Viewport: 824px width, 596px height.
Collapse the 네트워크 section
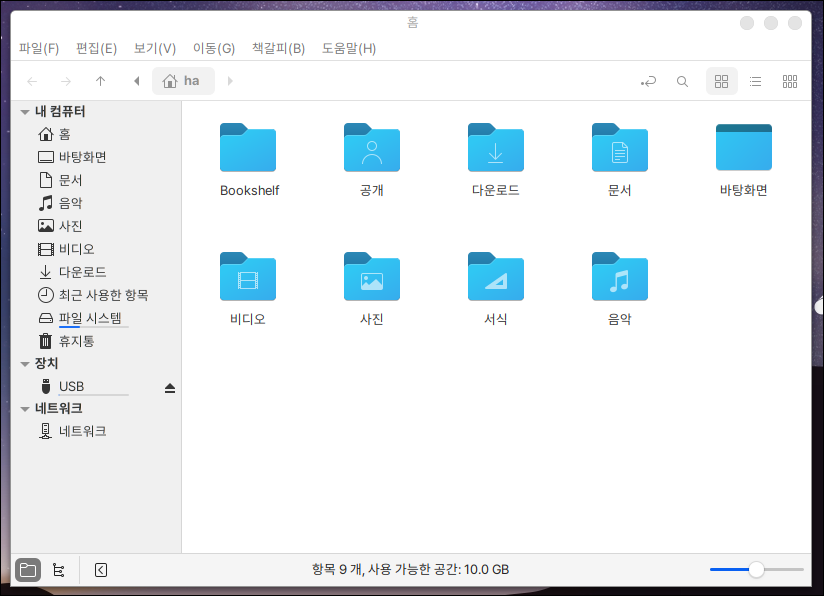point(25,409)
